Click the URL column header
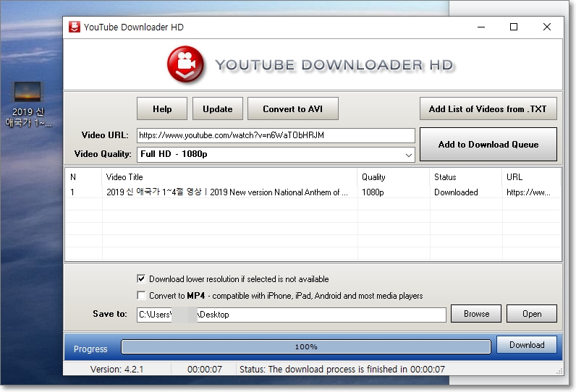This screenshot has height=392, width=576. pyautogui.click(x=531, y=177)
